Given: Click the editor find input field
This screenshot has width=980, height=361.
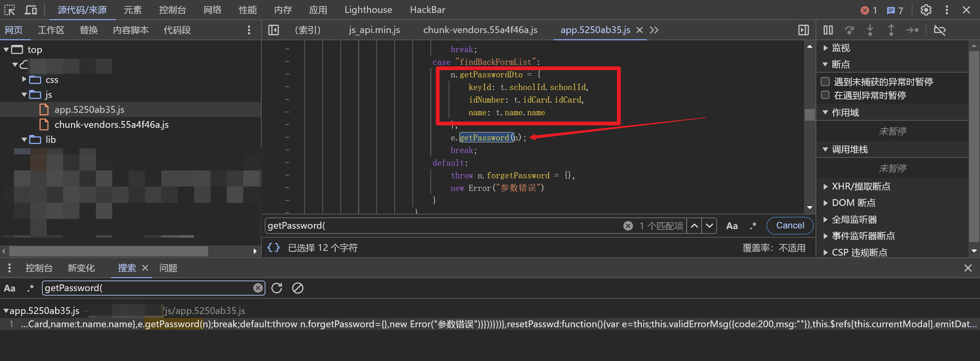Looking at the screenshot, I should click(443, 226).
